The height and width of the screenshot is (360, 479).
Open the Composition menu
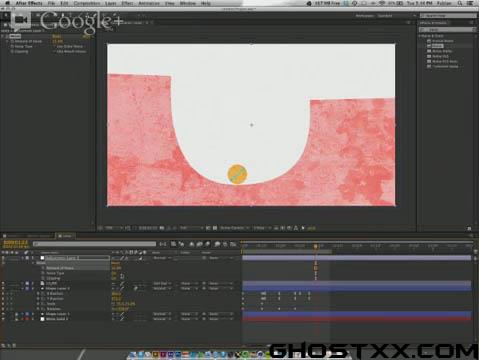87,3
